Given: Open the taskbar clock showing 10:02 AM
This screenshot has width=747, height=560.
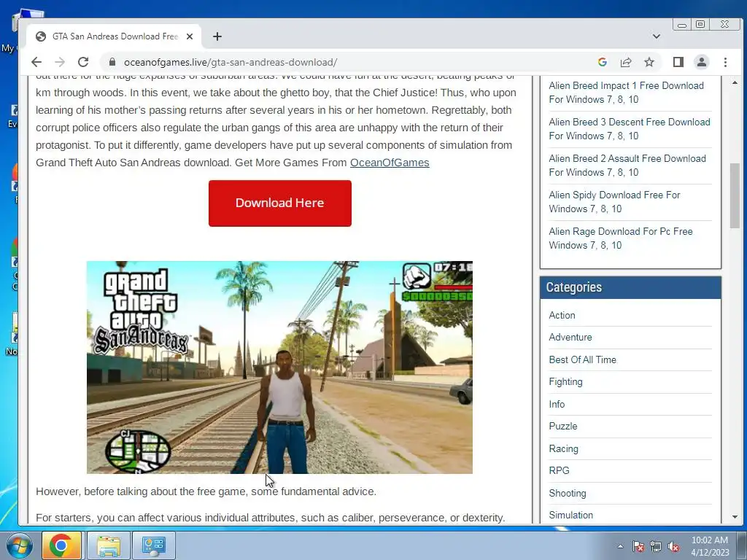Looking at the screenshot, I should [x=710, y=546].
